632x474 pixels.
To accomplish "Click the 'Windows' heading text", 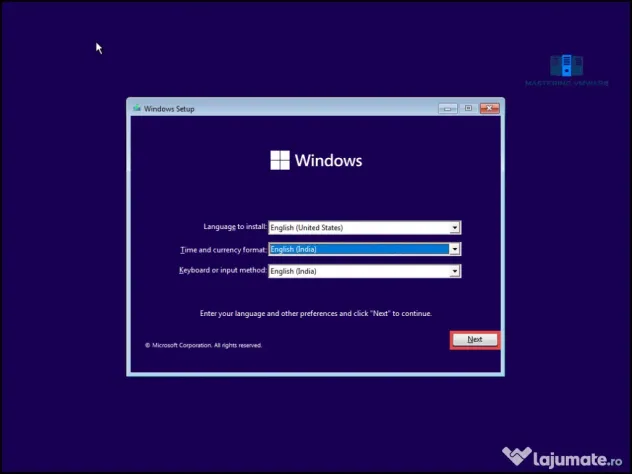I will click(328, 160).
